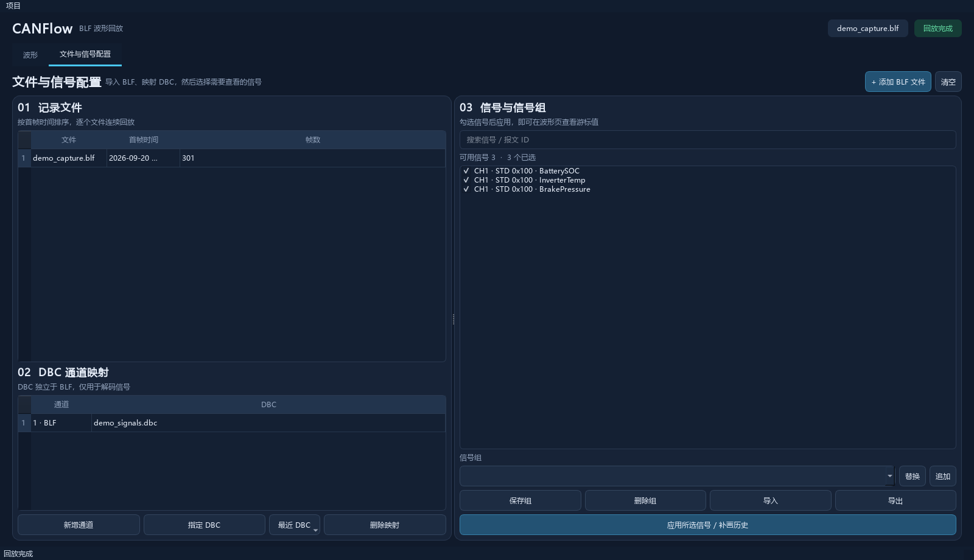
Task: Click 应用所选信号 / 补画历史 button
Action: click(707, 525)
